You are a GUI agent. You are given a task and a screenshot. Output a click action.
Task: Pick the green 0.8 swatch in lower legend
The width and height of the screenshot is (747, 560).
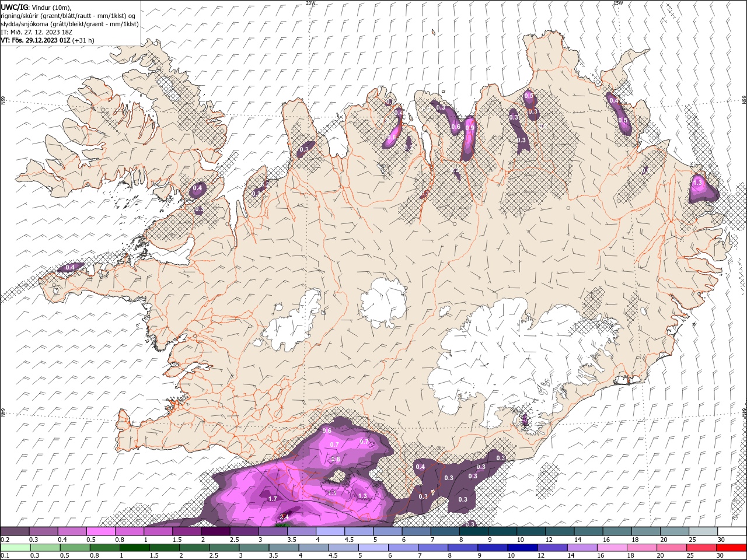[x=104, y=548]
